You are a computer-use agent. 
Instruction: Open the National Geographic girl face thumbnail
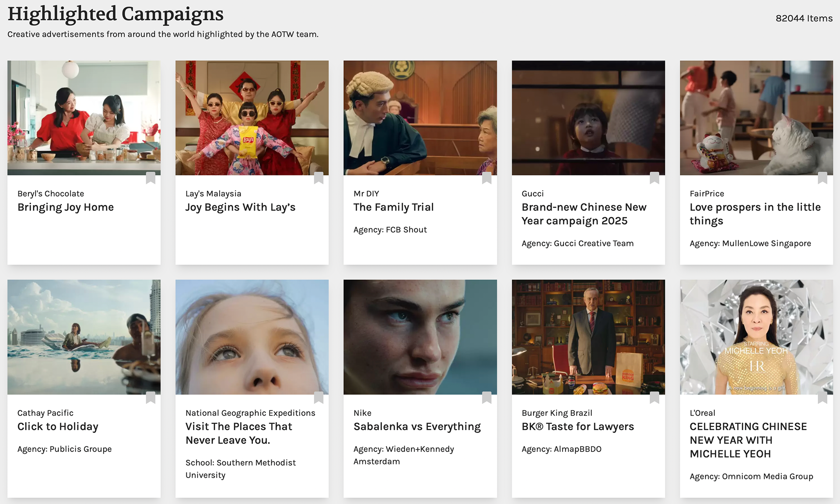pyautogui.click(x=252, y=337)
